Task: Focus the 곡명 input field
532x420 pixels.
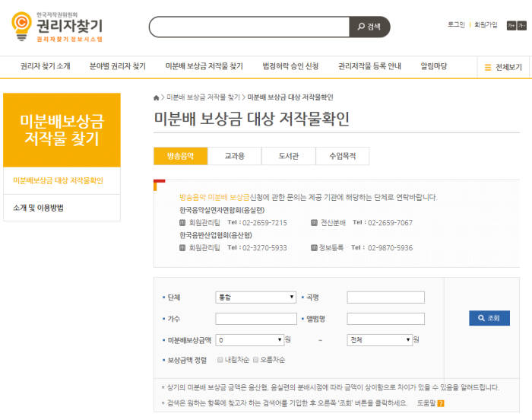Action: point(386,297)
